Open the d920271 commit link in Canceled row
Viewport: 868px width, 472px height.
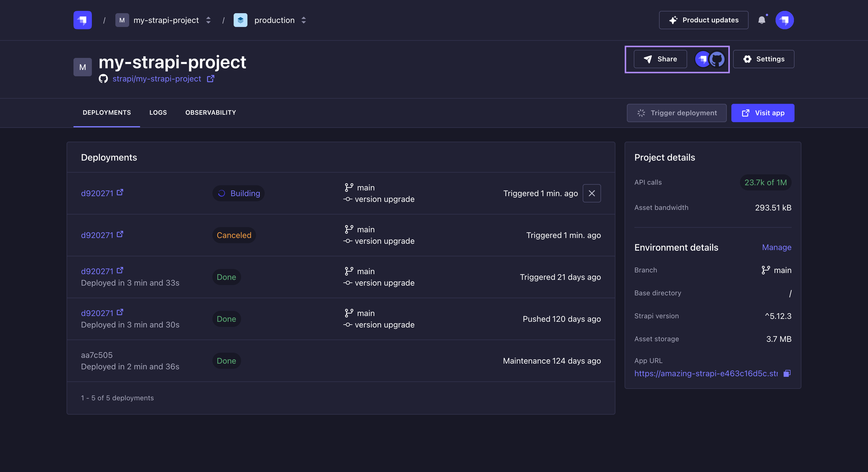point(97,235)
